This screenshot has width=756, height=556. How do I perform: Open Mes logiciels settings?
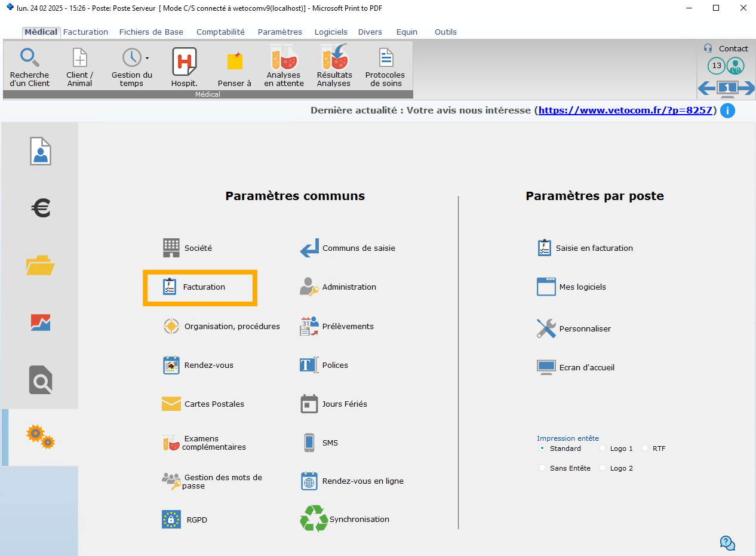click(x=571, y=287)
